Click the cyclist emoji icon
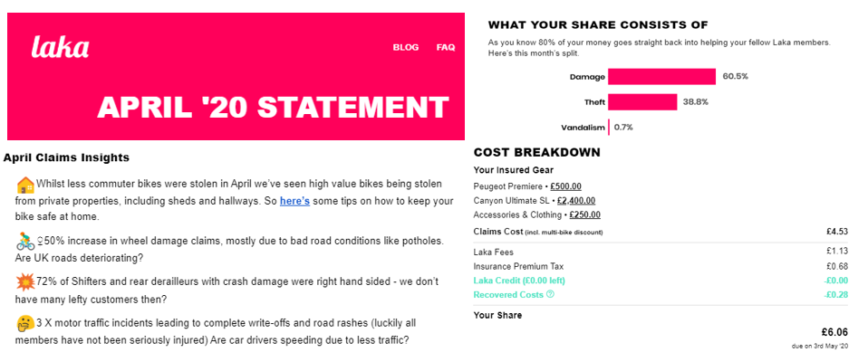 (25, 242)
